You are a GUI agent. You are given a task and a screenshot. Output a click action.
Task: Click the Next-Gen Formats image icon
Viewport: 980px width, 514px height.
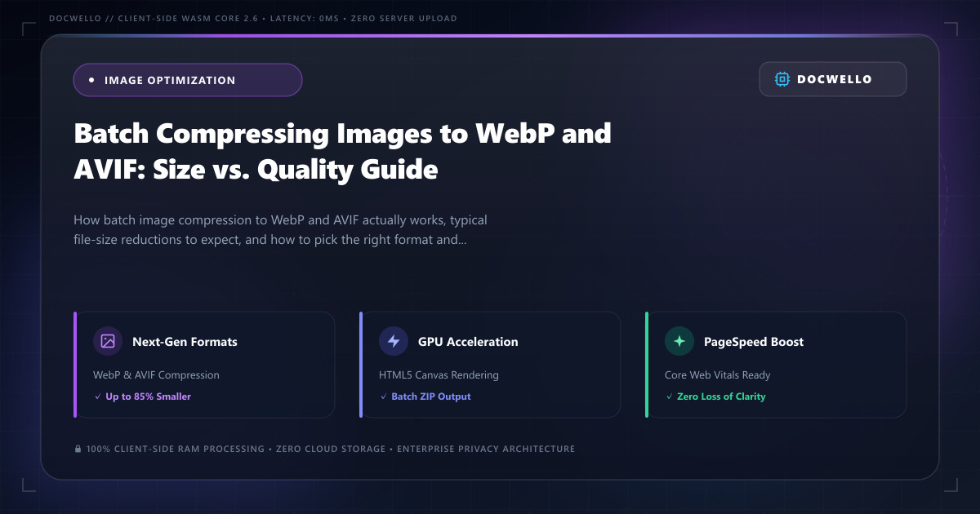coord(108,341)
